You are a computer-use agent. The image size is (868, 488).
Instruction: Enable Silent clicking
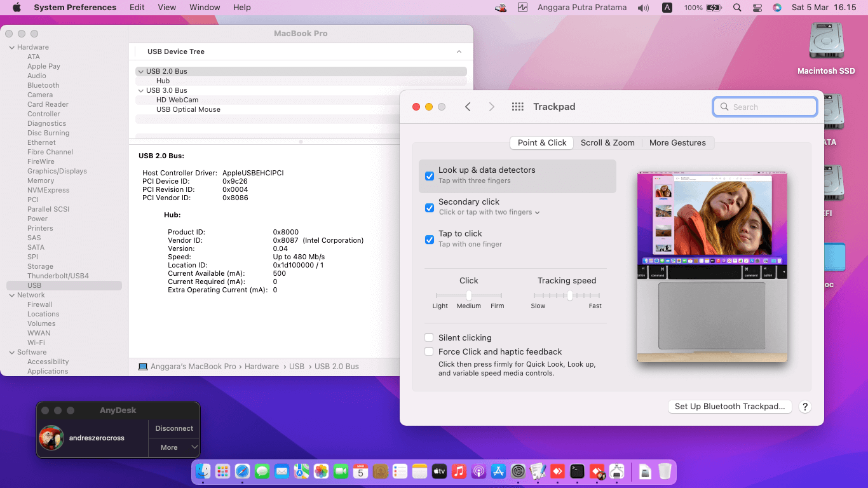pyautogui.click(x=430, y=337)
